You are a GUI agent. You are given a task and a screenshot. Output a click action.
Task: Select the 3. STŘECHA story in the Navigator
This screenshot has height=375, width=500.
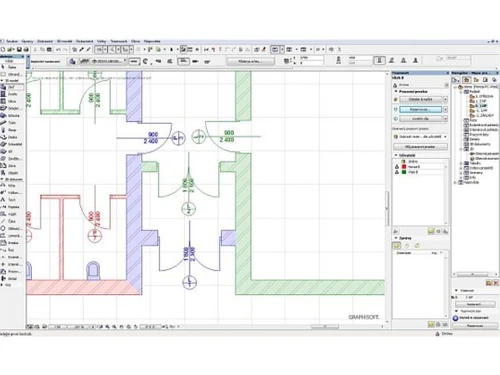[x=481, y=96]
